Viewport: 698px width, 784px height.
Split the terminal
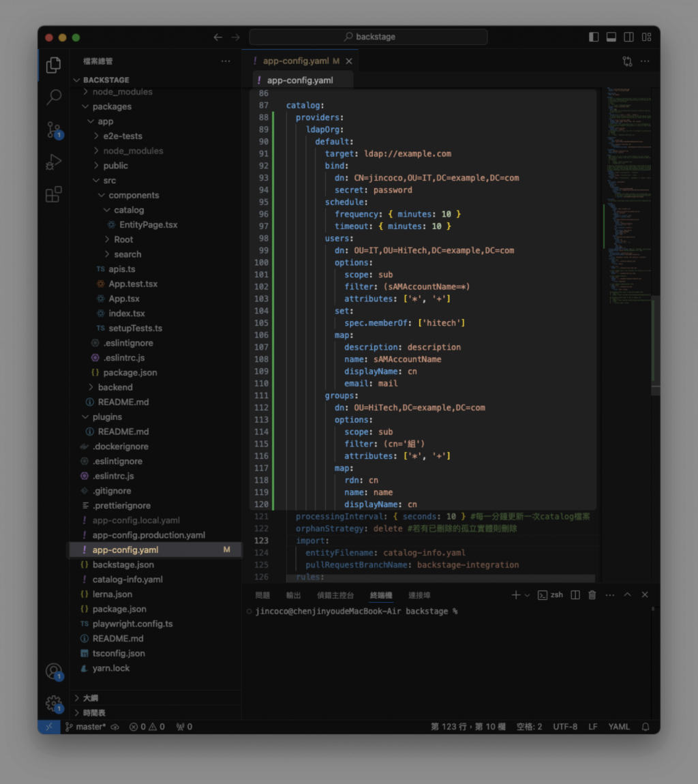[x=575, y=595]
